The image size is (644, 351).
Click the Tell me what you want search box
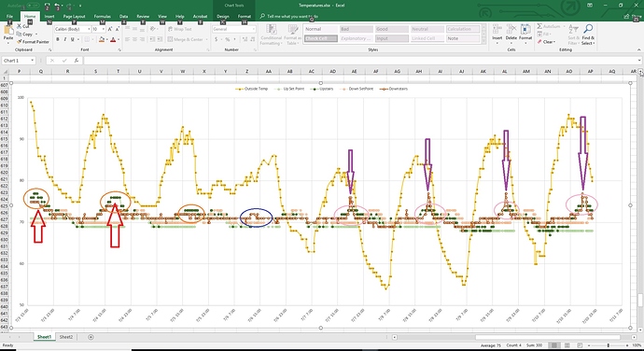pyautogui.click(x=289, y=17)
